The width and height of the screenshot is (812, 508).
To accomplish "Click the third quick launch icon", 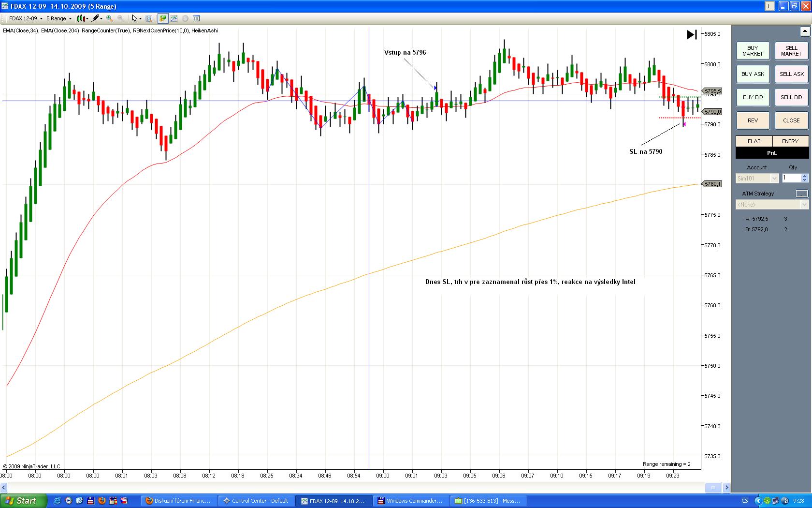I will coord(79,501).
